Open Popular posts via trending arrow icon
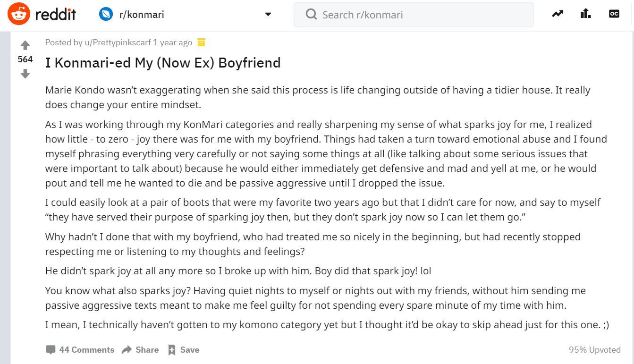This screenshot has width=634, height=364. point(558,14)
